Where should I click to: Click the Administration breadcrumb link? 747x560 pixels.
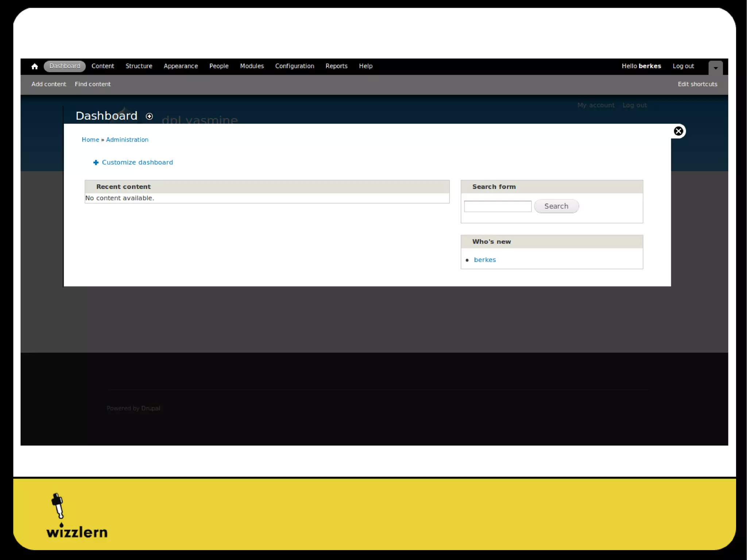[127, 140]
